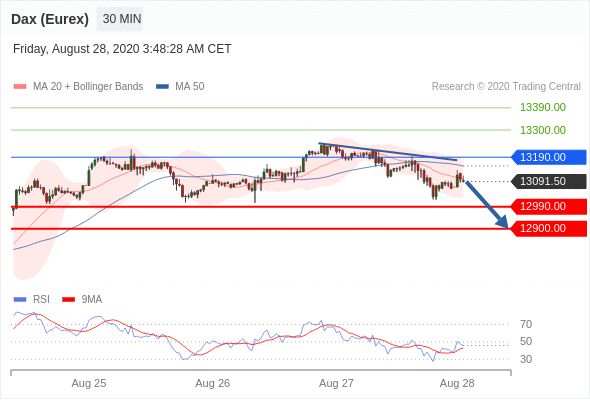590x400 pixels.
Task: Click the blue RSI legend swatch
Action: coord(20,300)
